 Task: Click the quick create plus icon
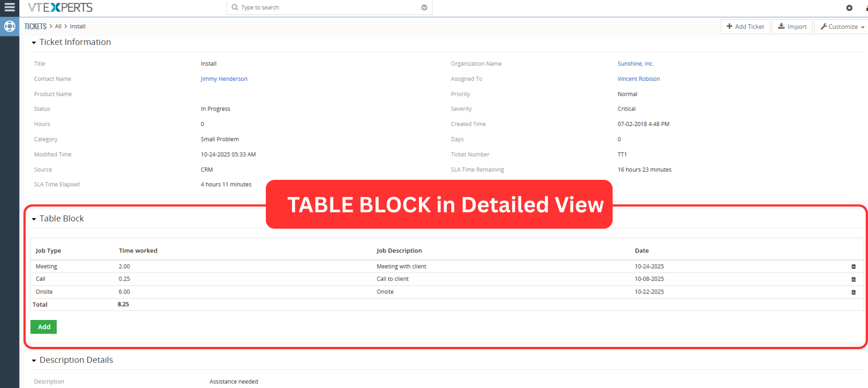click(849, 8)
